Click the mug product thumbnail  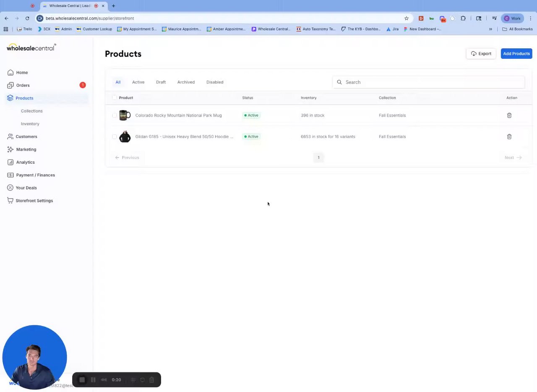(x=125, y=115)
